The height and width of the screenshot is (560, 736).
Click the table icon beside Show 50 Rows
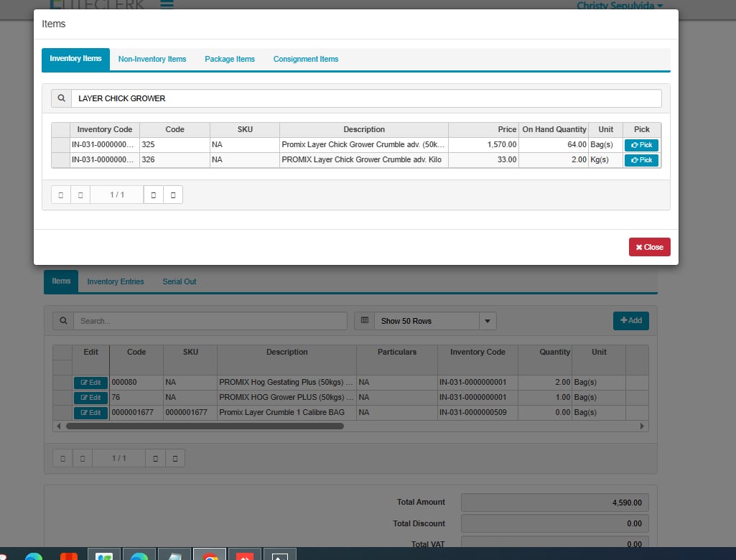[364, 321]
